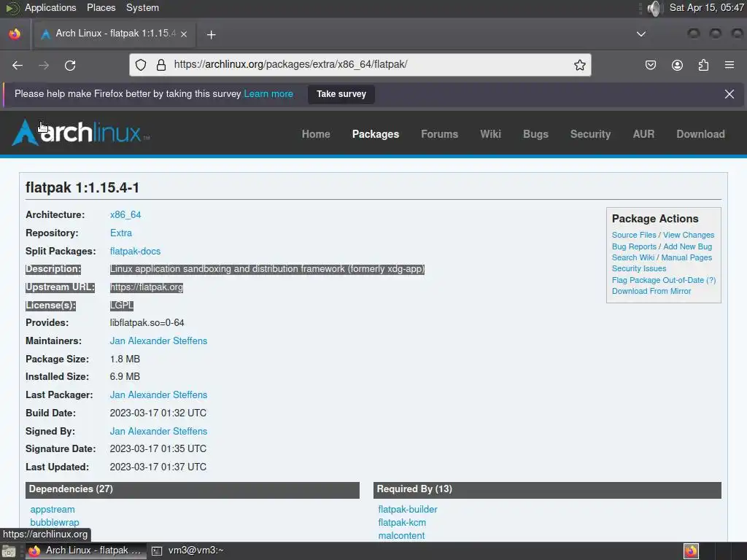Open the Firefox hamburger menu

point(729,65)
